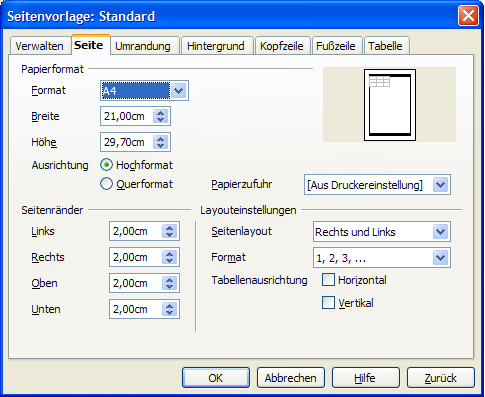Increase the Breite width spinner value

pos(161,113)
